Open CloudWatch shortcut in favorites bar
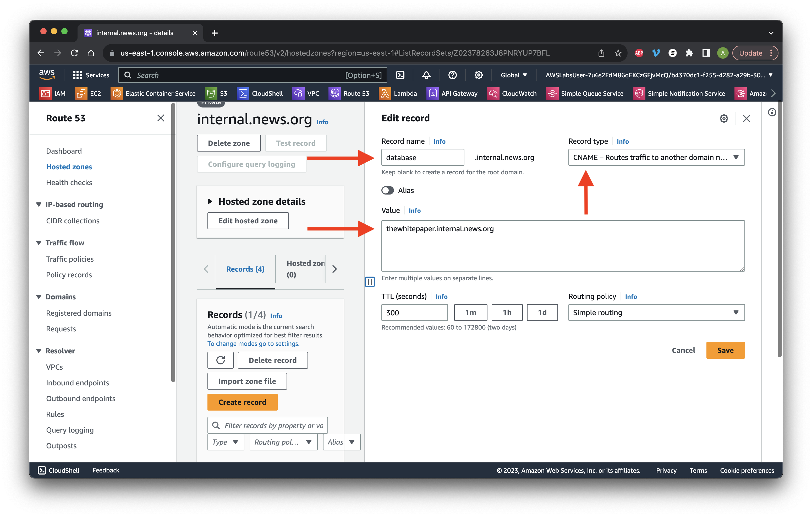The width and height of the screenshot is (812, 517). [x=512, y=94]
